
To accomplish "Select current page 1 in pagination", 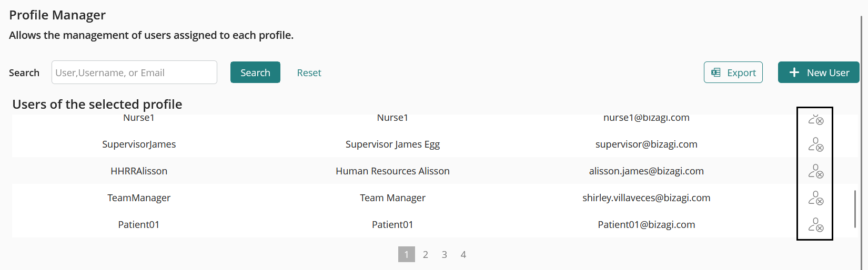I will [x=407, y=254].
